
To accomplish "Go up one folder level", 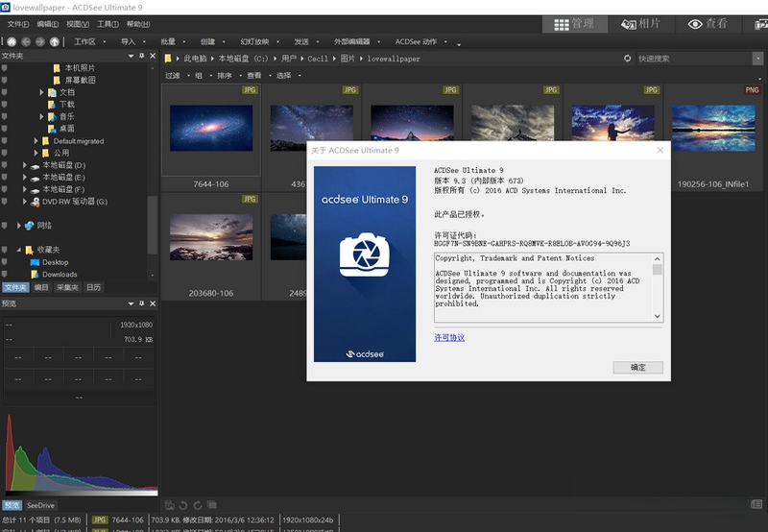I will tap(55, 41).
